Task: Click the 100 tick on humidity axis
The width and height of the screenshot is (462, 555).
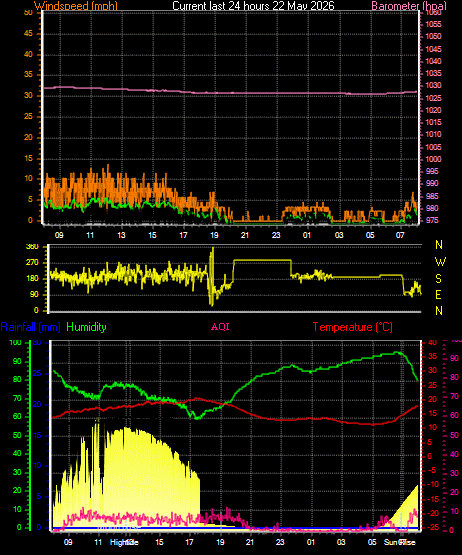Action: point(15,343)
